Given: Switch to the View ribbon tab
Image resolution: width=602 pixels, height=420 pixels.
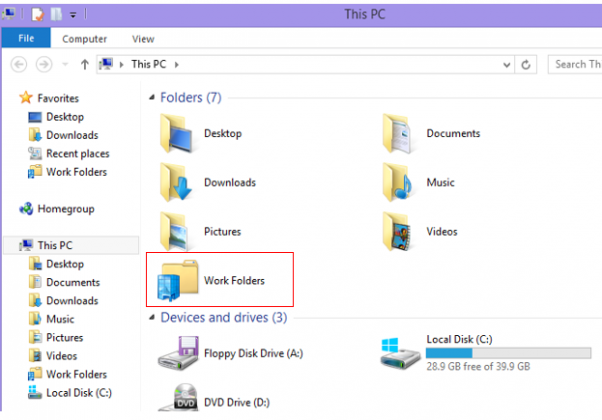Looking at the screenshot, I should [143, 38].
